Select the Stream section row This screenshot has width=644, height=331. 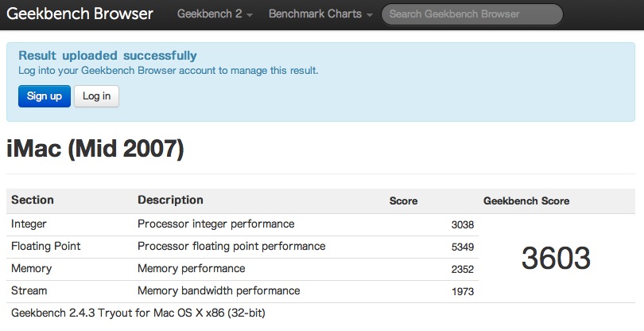pyautogui.click(x=242, y=291)
